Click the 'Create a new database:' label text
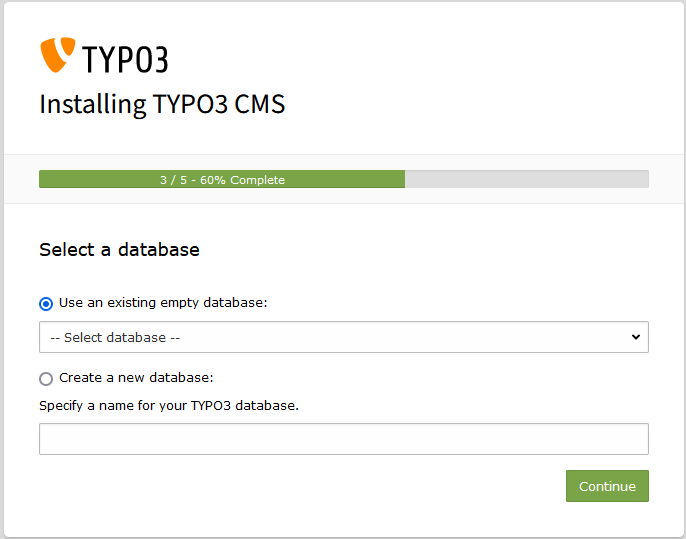This screenshot has height=539, width=686. pos(136,378)
